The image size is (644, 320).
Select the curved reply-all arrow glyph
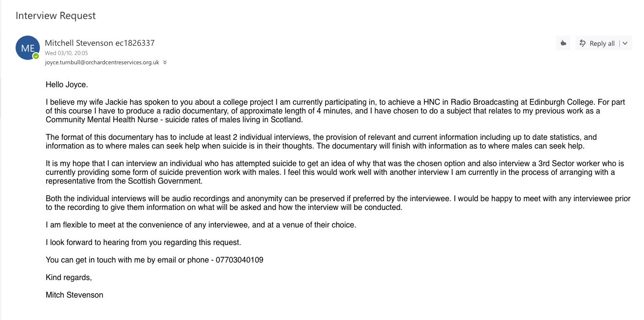click(x=582, y=43)
